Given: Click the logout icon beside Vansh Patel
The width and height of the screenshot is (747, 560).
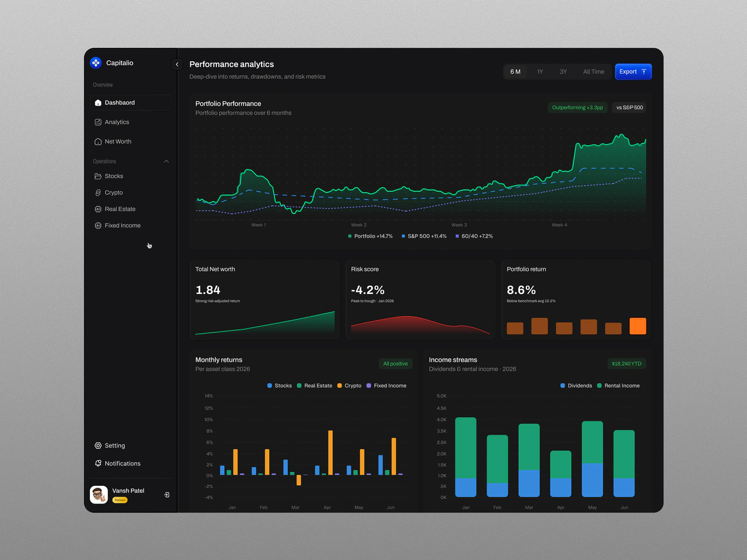Looking at the screenshot, I should [167, 495].
